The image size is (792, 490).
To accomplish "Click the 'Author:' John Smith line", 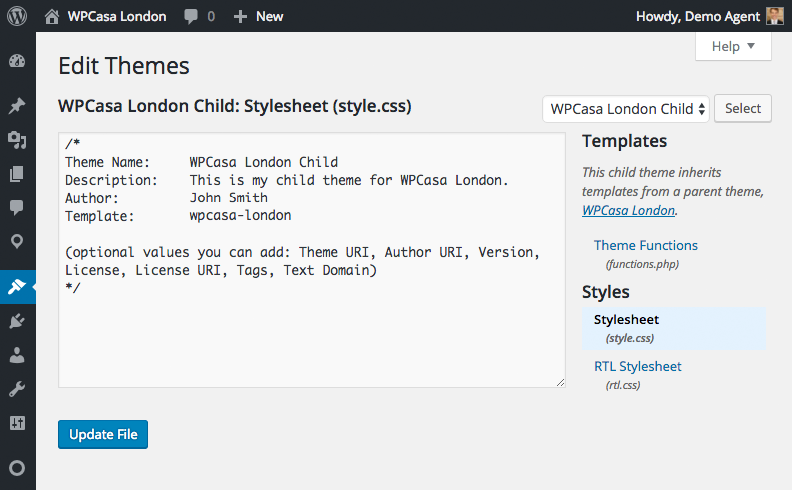I will click(x=166, y=198).
